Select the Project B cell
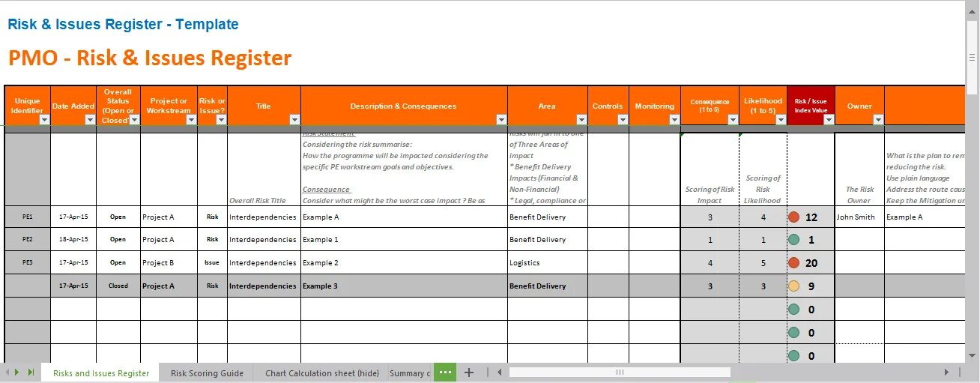 pos(169,263)
